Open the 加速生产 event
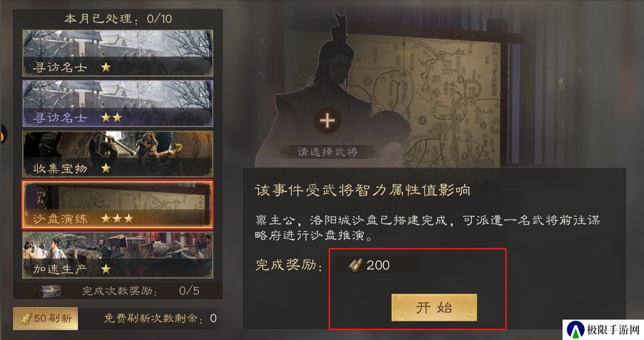Screen dimensions: 644x340 (118, 255)
